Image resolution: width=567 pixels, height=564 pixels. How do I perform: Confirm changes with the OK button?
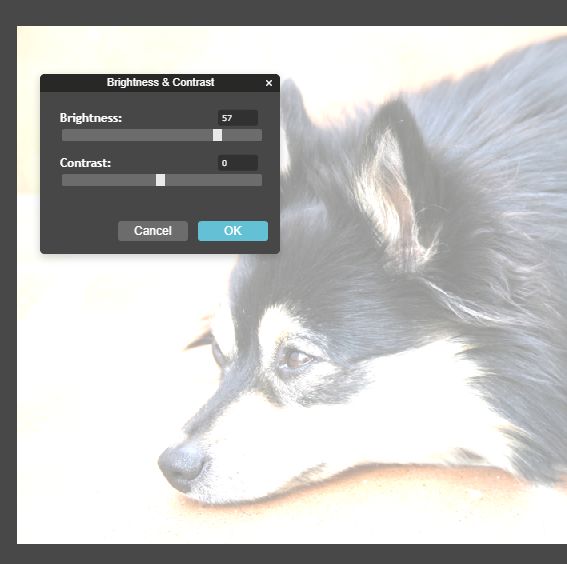pos(233,231)
